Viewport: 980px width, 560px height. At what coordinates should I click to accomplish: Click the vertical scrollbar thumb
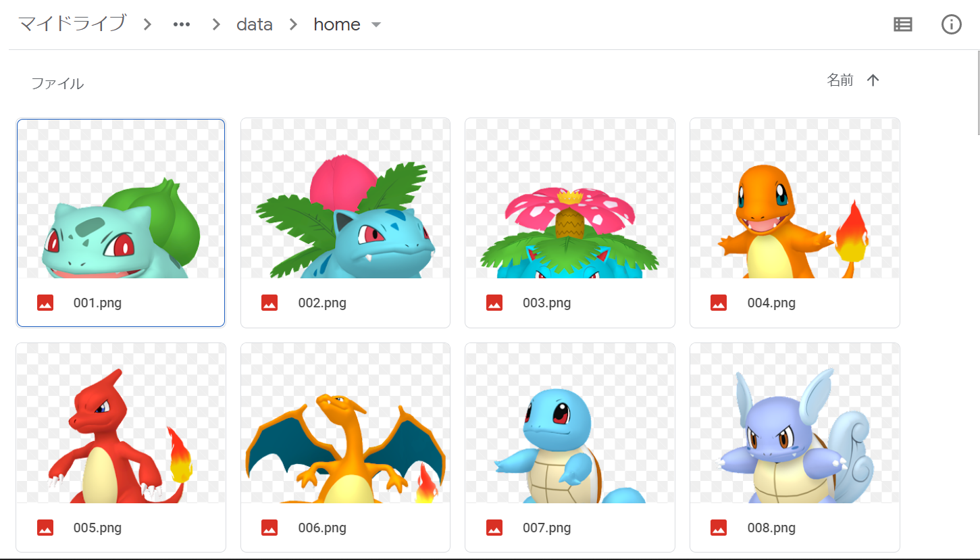click(x=978, y=93)
